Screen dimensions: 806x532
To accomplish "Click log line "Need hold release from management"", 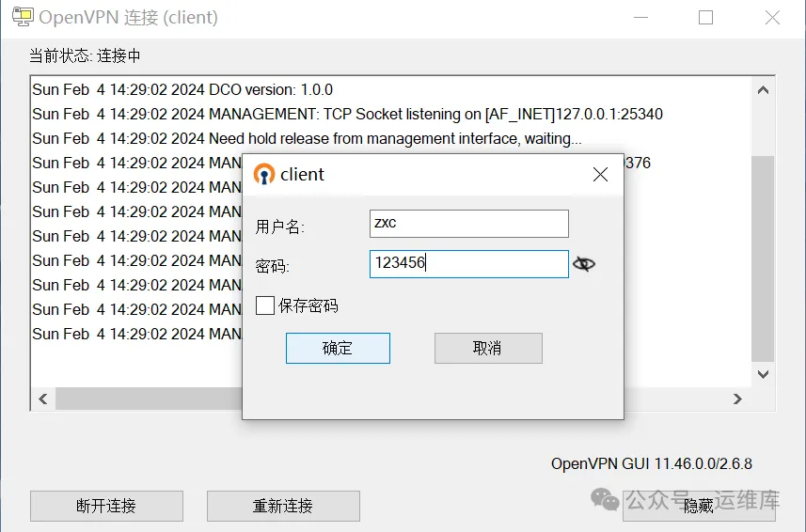I will [x=307, y=139].
